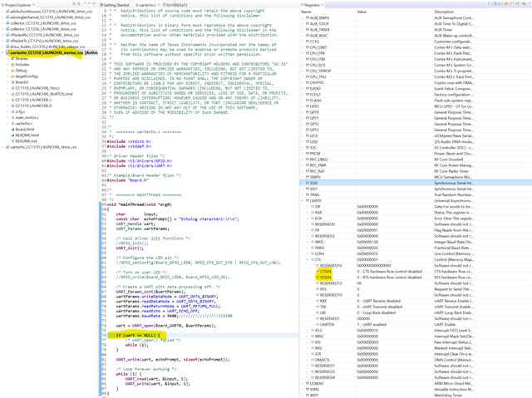532x398 pixels.
Task: Expand the GPIO register group
Action: click(x=303, y=106)
